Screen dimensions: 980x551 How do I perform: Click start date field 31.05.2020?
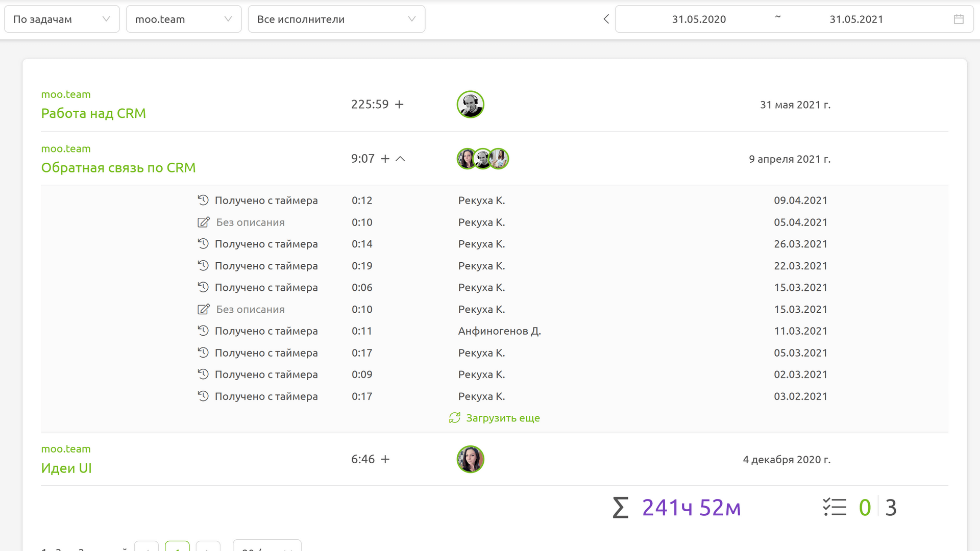point(699,19)
